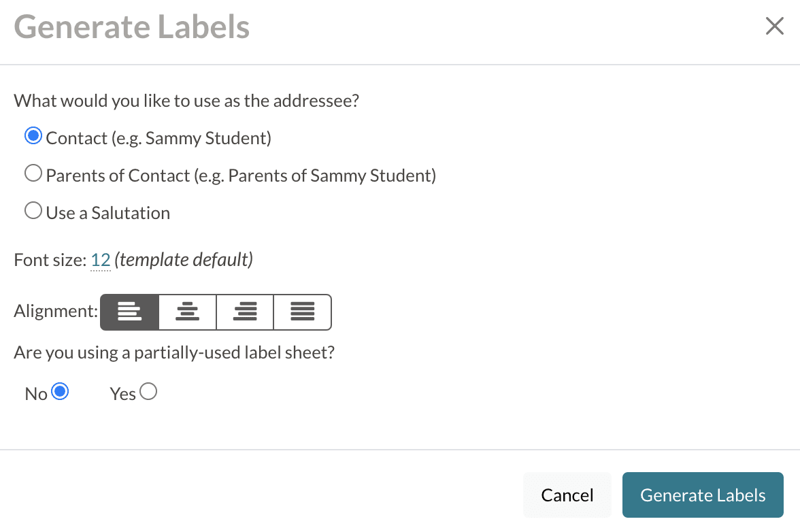800x532 pixels.
Task: Choose center alignment icon
Action: tap(187, 312)
